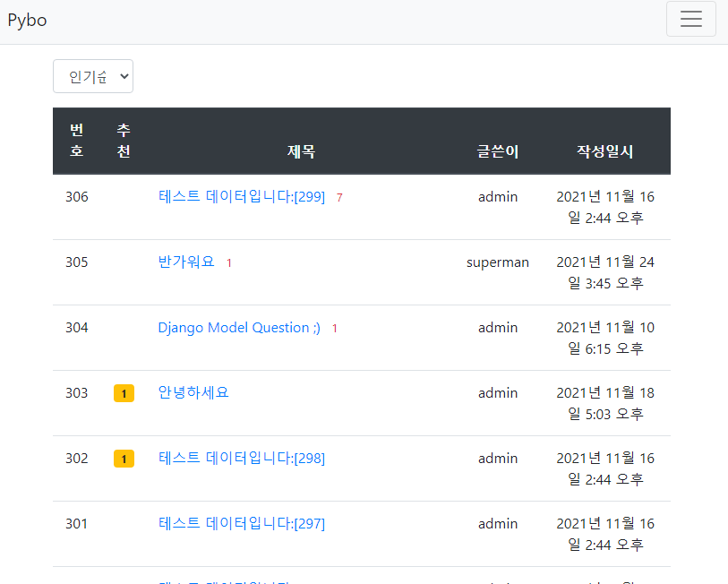Go to the Pybo home brand link
Image resolution: width=728 pixels, height=584 pixels.
tap(28, 21)
